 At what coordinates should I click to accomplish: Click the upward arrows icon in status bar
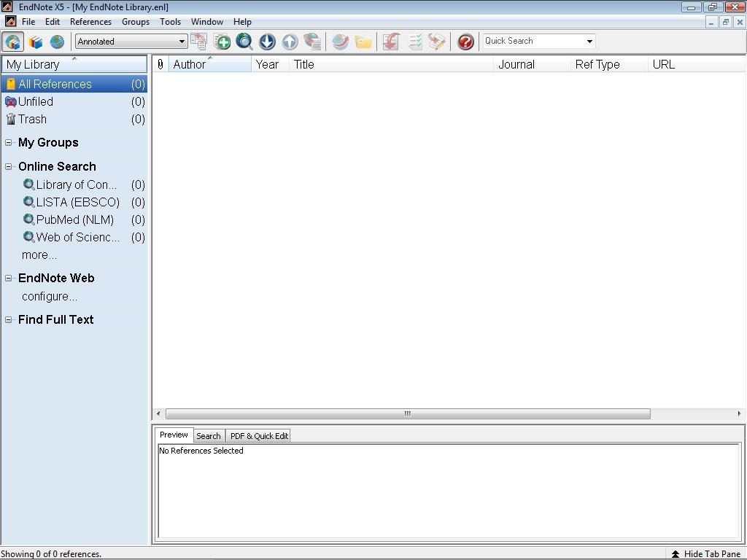pyautogui.click(x=675, y=554)
